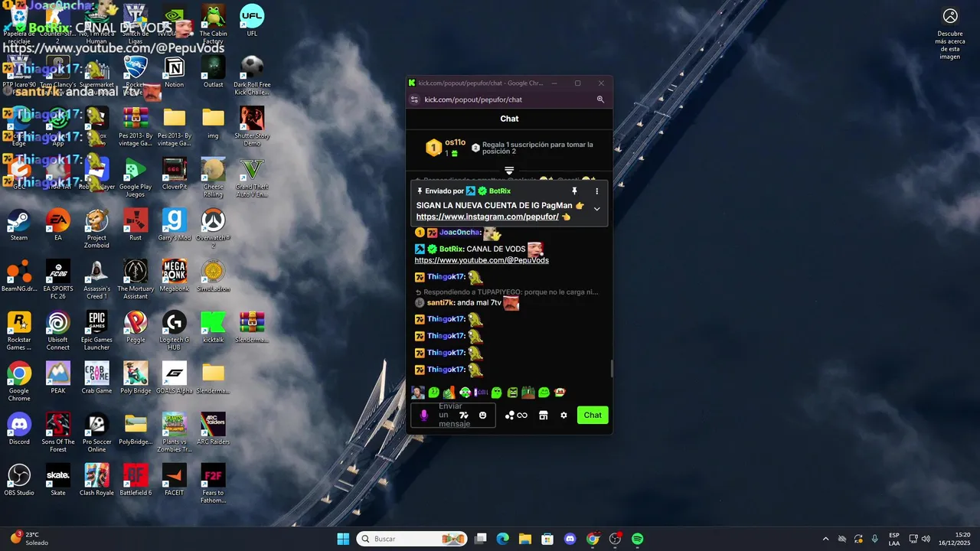Open Fears to Fathom desktop shortcut
The image size is (980, 551).
pos(213,484)
